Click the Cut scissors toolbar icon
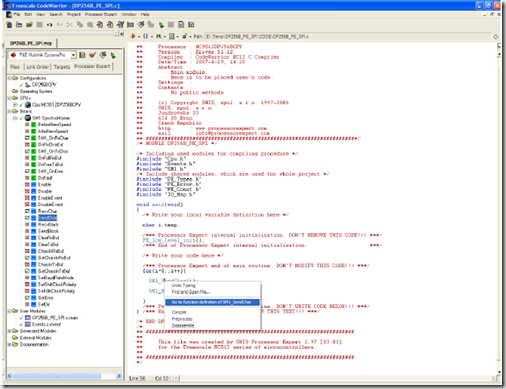 69,25
